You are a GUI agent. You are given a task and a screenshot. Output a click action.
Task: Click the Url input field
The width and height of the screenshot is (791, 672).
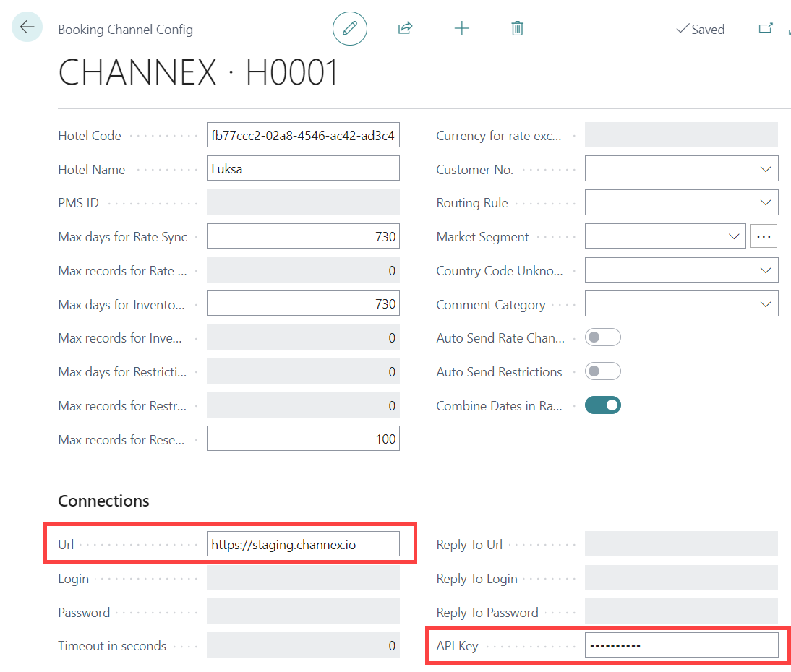(303, 545)
